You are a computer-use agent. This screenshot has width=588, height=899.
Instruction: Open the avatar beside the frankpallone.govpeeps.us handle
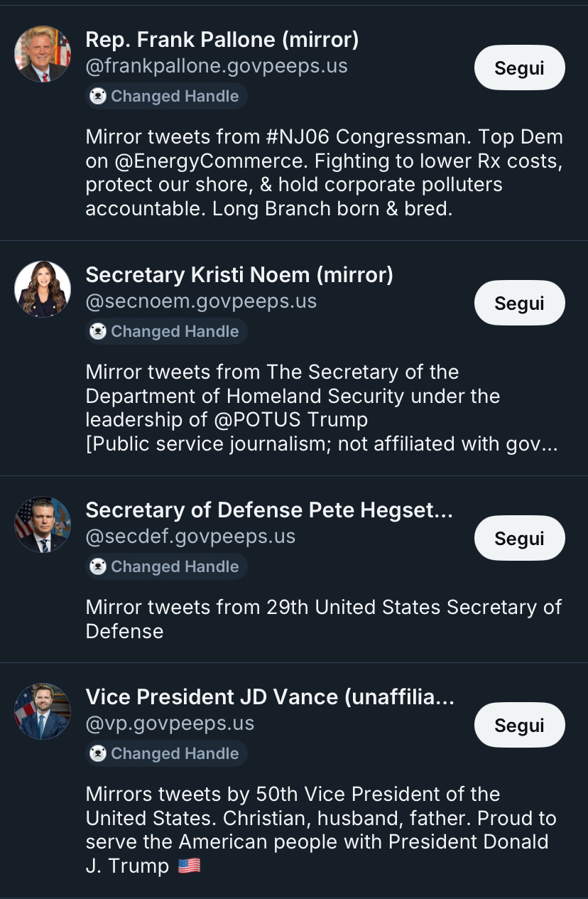(43, 54)
